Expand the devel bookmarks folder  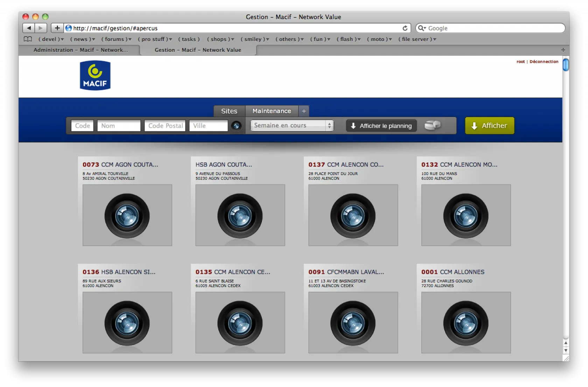pos(51,39)
